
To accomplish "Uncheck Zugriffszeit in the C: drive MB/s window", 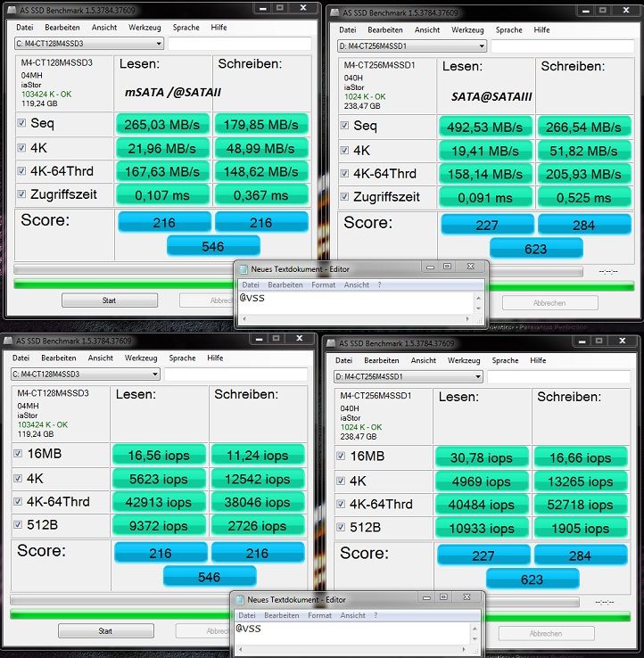I will coord(21,193).
